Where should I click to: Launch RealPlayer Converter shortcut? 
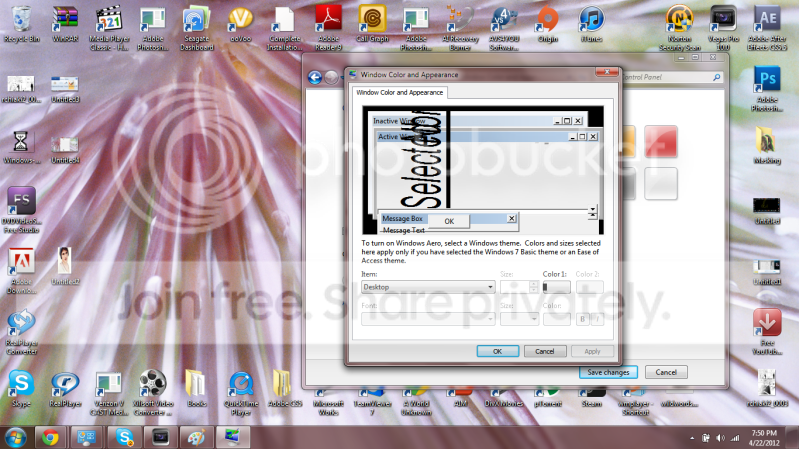tap(21, 332)
